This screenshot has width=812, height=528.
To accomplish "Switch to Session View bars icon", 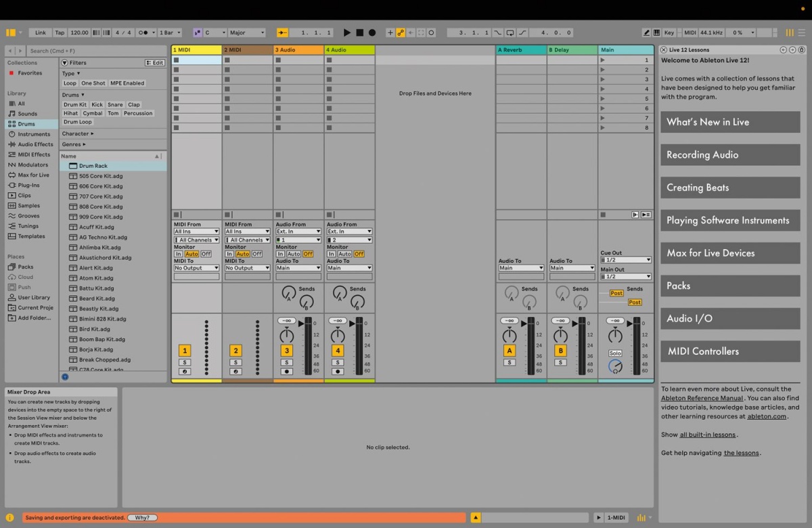I will tap(790, 32).
